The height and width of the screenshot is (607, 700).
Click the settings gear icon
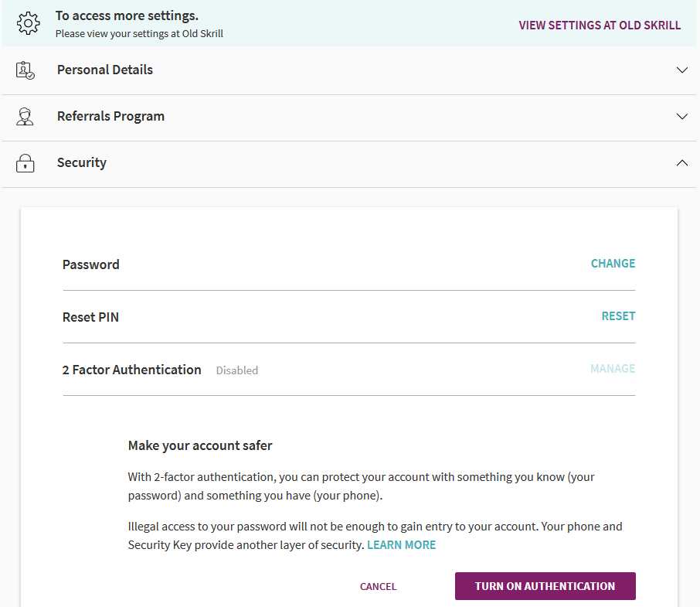pos(28,23)
